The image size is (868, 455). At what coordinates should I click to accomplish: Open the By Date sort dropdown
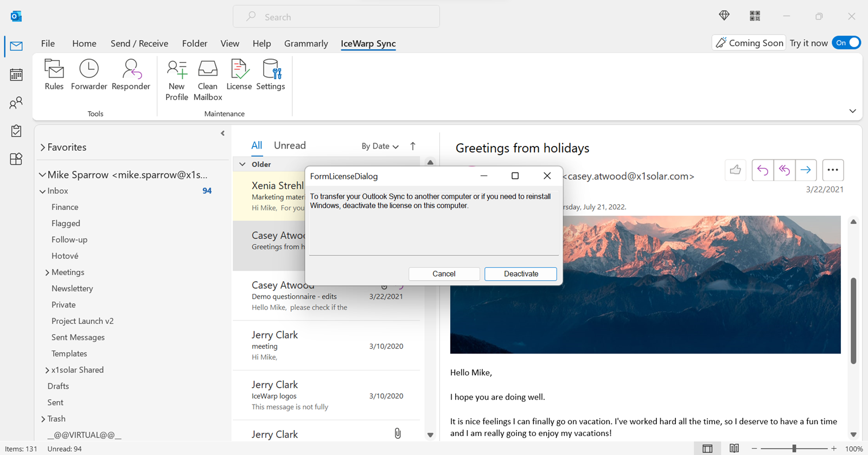pyautogui.click(x=380, y=146)
